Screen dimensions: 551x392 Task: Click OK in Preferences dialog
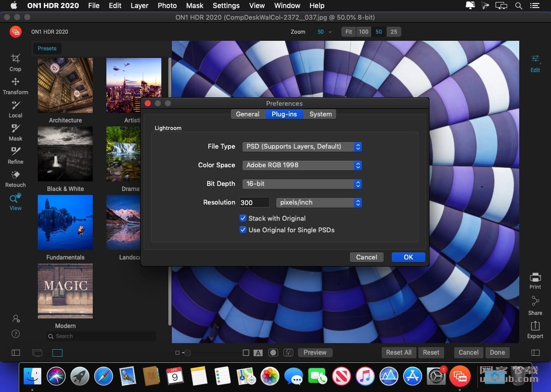pos(408,257)
